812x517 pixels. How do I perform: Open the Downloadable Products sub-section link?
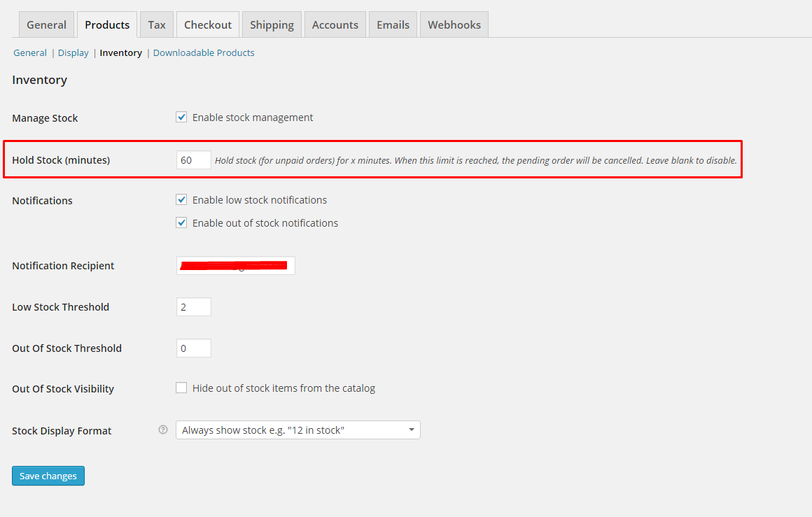tap(204, 53)
